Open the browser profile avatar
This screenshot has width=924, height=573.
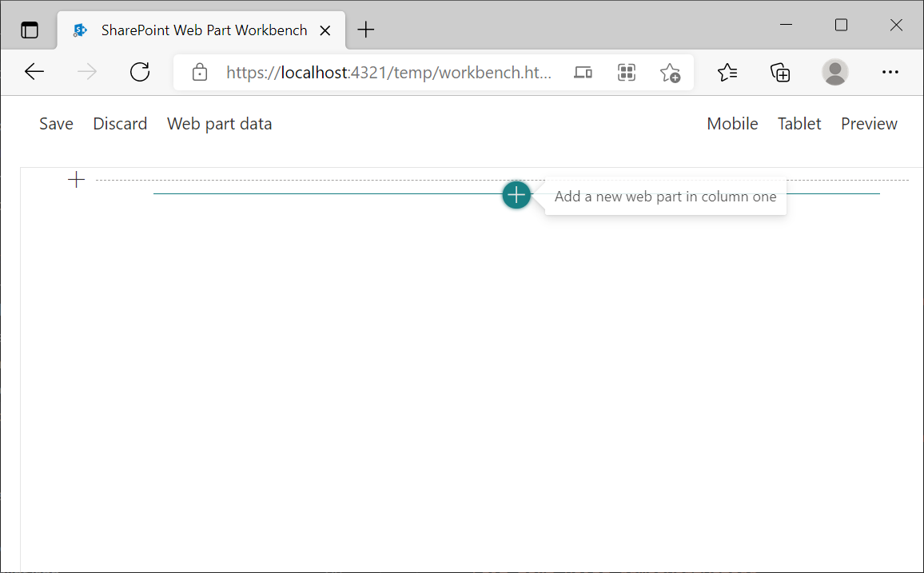point(835,72)
